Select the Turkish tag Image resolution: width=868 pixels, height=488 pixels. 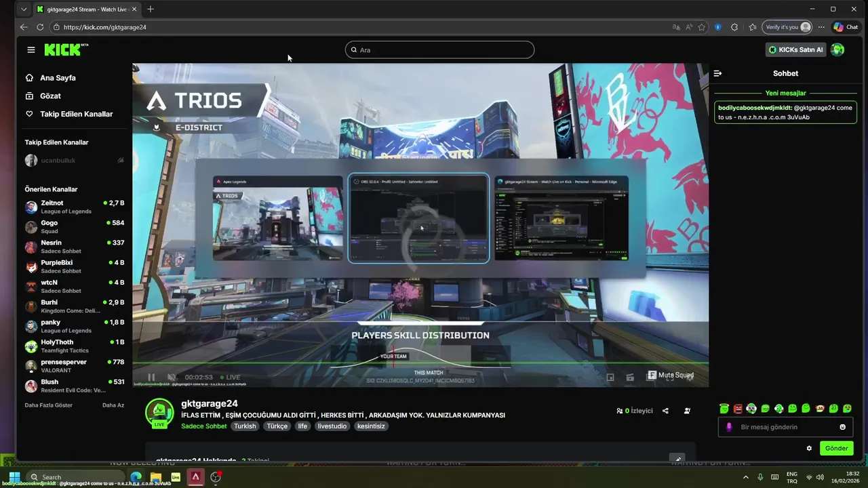(x=245, y=426)
